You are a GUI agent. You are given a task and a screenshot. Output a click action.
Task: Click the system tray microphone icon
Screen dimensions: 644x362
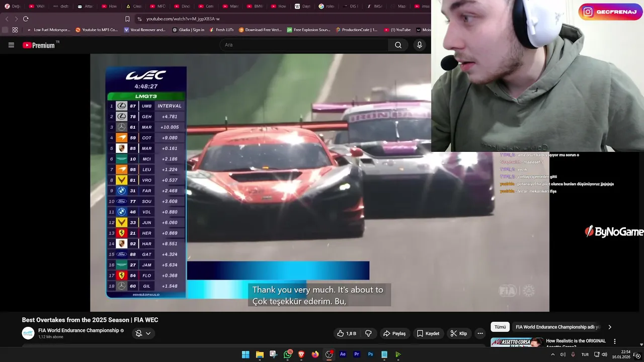573,354
